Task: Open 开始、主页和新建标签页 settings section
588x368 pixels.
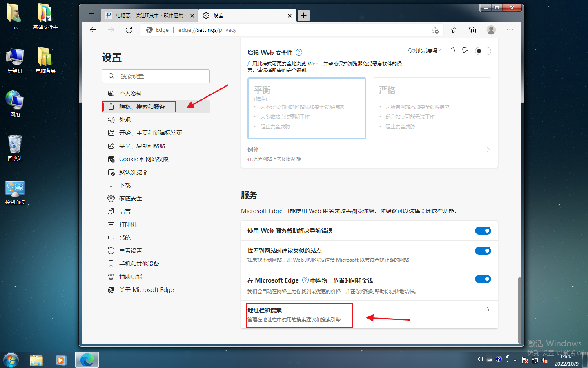Action: (x=156, y=133)
